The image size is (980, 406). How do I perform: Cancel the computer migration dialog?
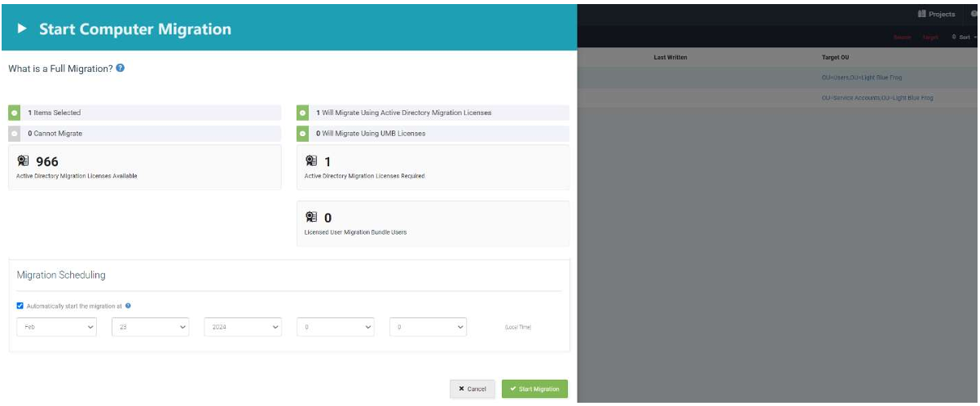click(472, 389)
